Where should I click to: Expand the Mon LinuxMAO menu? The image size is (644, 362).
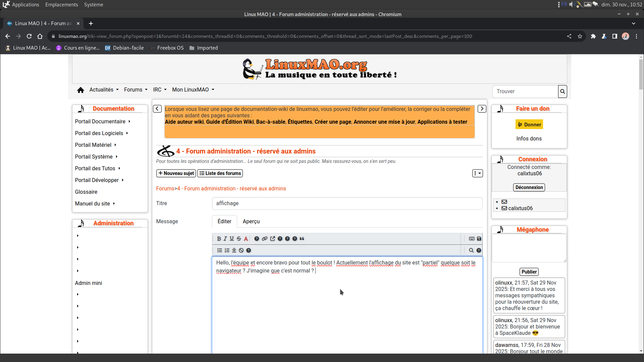[x=193, y=89]
